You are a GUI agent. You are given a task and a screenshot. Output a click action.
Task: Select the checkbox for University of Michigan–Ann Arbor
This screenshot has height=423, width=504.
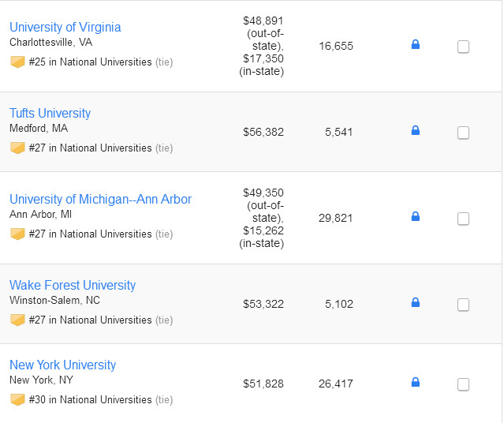463,219
